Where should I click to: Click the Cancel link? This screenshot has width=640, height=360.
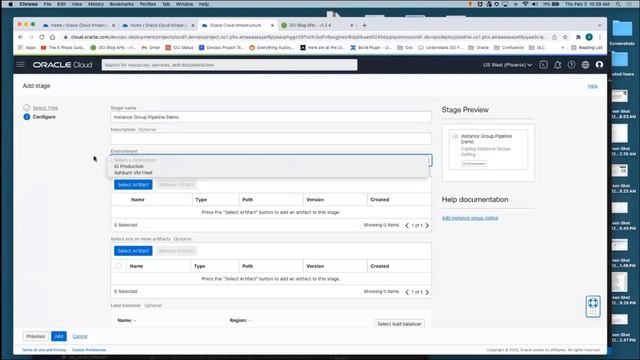(x=80, y=336)
